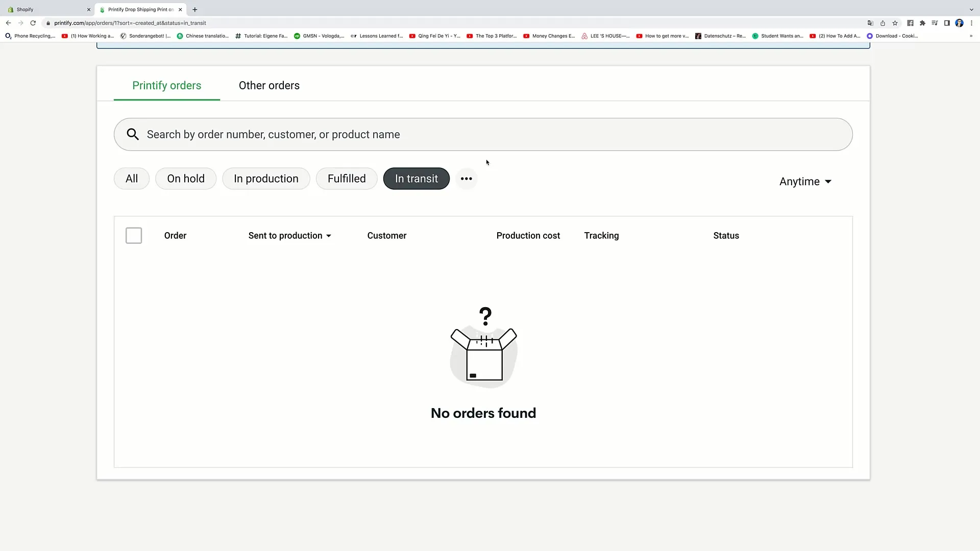Viewport: 980px width, 551px height.
Task: Click the Shopify favicon tab icon
Action: click(10, 9)
